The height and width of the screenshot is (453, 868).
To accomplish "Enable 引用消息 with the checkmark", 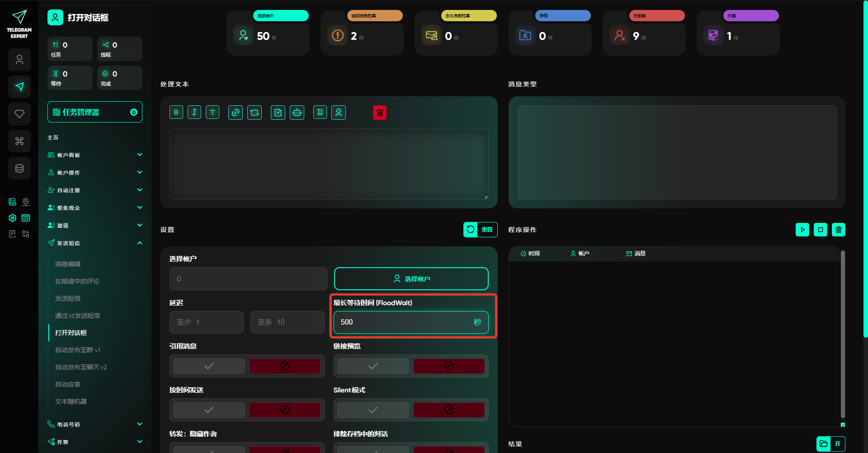I will coord(209,366).
